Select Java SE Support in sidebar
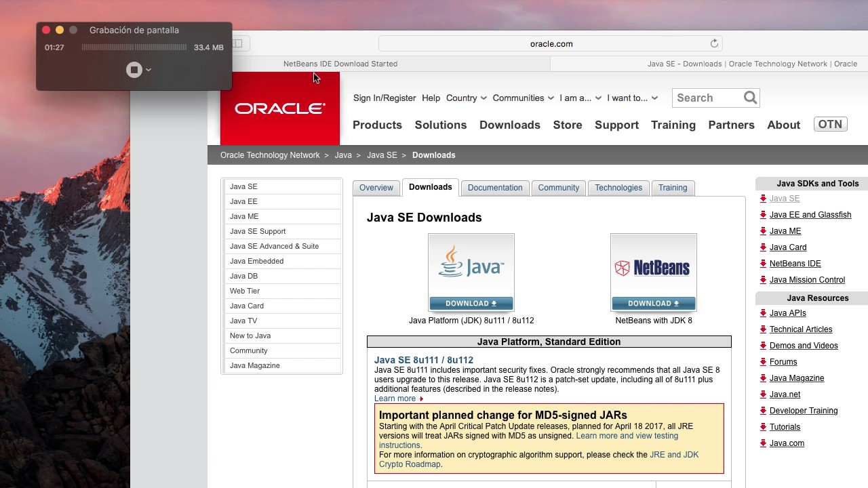 (281, 231)
